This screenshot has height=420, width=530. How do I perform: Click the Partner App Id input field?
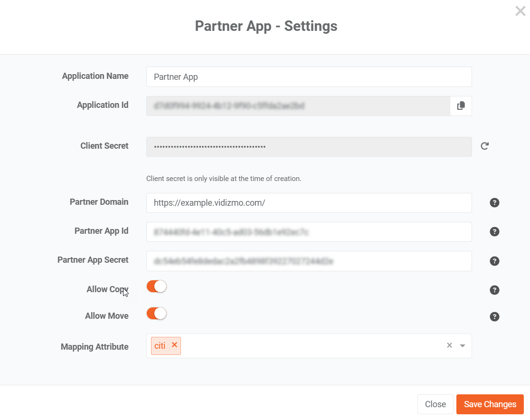(x=309, y=232)
